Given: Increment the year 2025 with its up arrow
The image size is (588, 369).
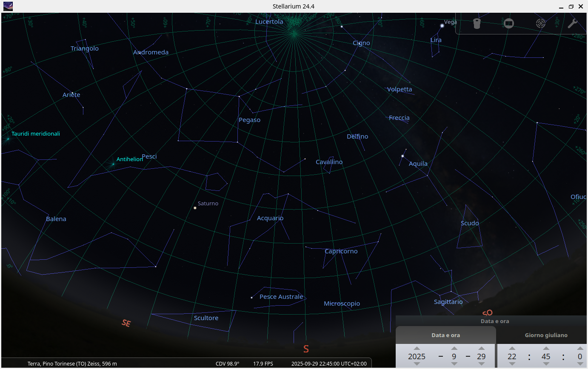Looking at the screenshot, I should pyautogui.click(x=417, y=349).
